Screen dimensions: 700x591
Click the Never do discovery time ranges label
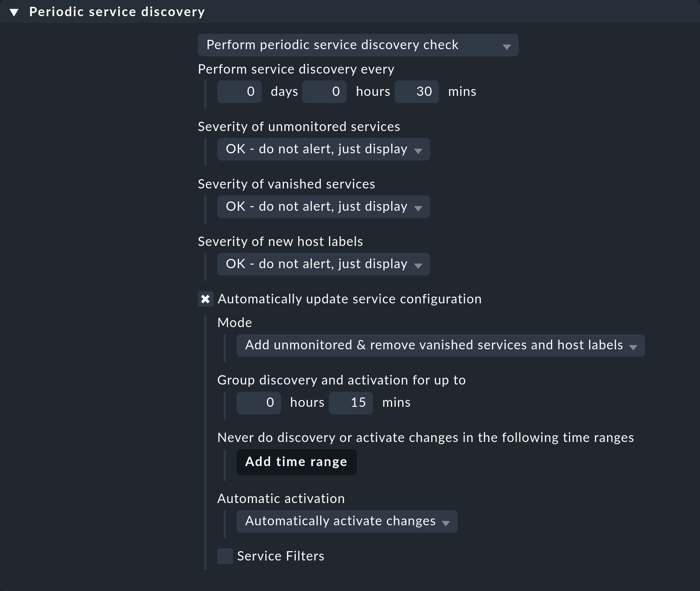click(426, 438)
